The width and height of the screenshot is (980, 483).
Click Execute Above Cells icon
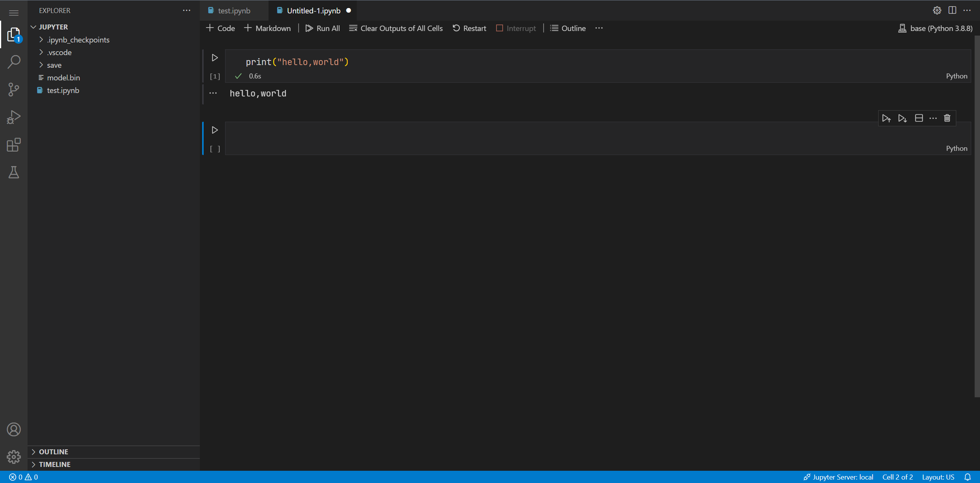[x=886, y=118]
